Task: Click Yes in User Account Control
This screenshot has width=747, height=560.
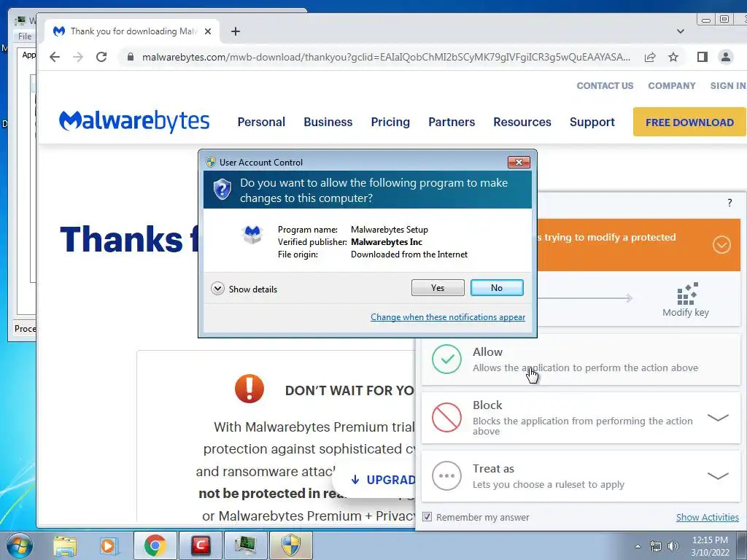Action: pyautogui.click(x=438, y=287)
